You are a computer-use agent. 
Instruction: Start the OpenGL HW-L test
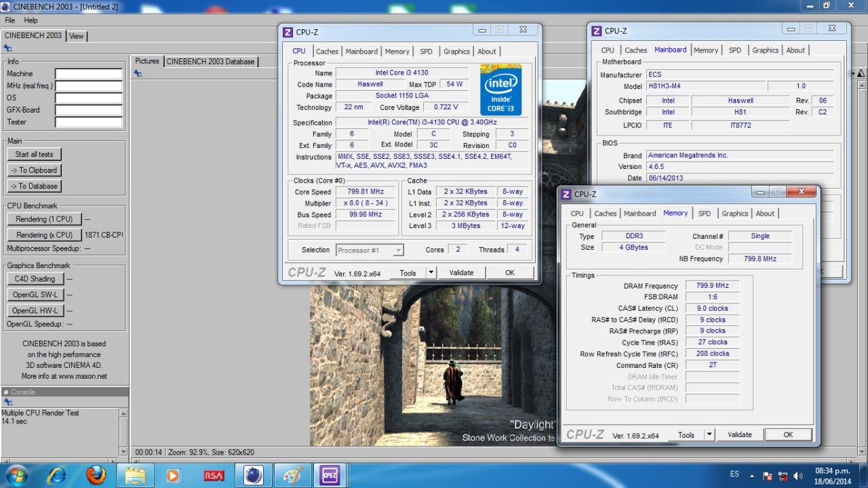click(35, 311)
